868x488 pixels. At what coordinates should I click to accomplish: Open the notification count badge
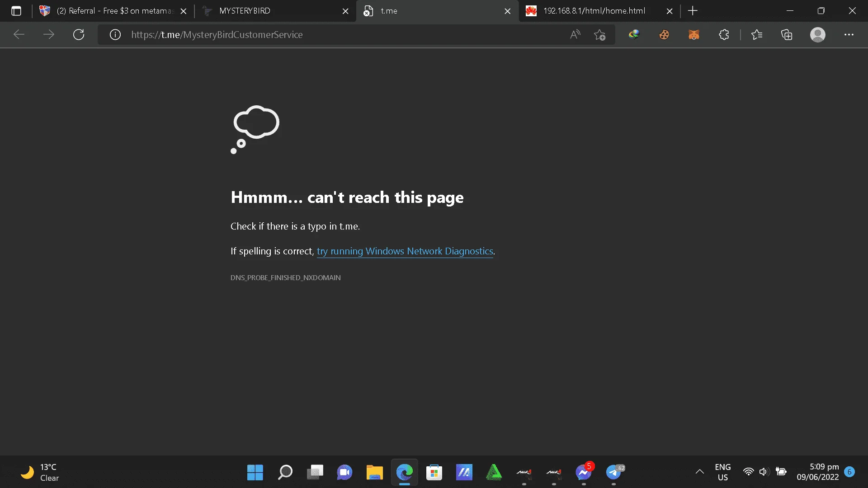(x=849, y=472)
